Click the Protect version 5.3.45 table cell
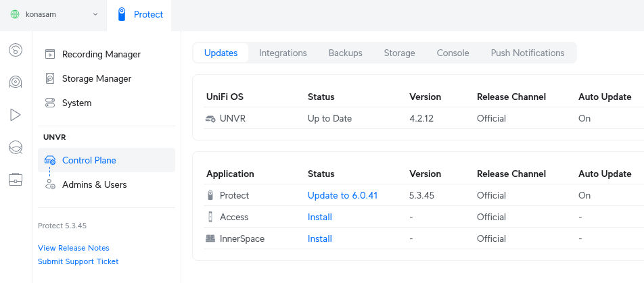Image resolution: width=644 pixels, height=283 pixels. pos(422,195)
